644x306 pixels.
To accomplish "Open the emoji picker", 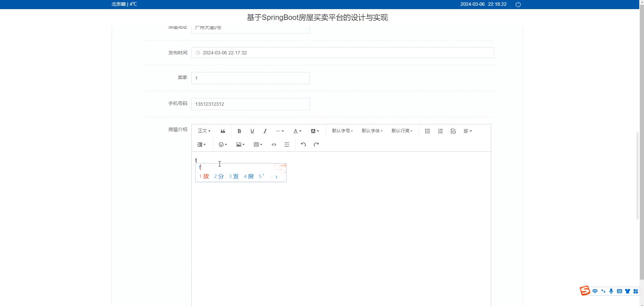I will 223,145.
